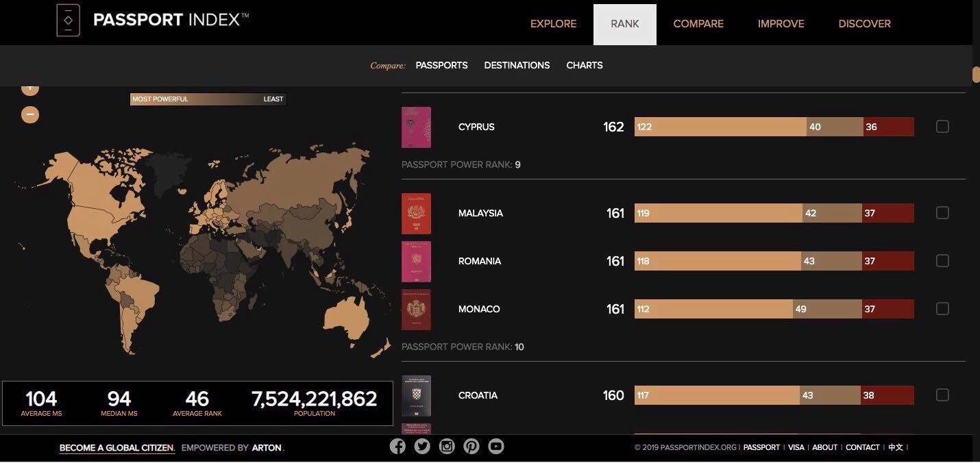Click Romania visa-on-arrival bar showing 43

pos(831,261)
